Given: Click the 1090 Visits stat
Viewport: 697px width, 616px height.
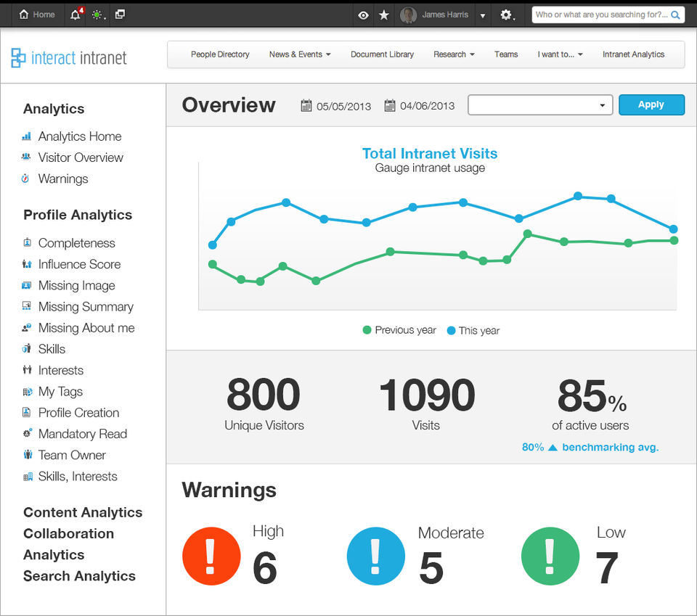Looking at the screenshot, I should 427,403.
